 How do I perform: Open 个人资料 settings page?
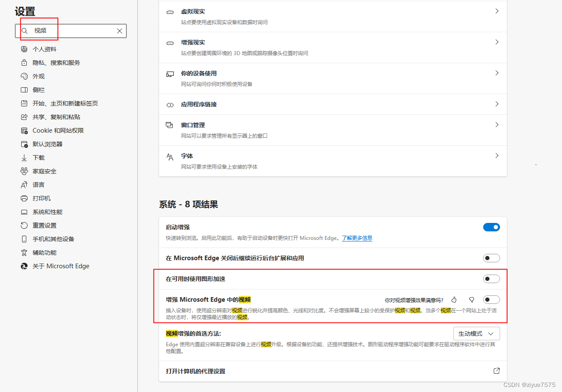pyautogui.click(x=44, y=49)
